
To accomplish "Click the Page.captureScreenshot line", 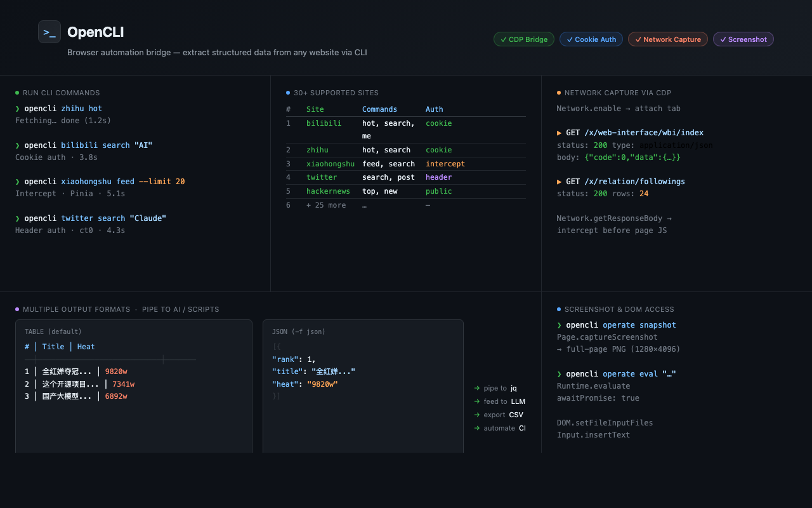I will point(607,337).
